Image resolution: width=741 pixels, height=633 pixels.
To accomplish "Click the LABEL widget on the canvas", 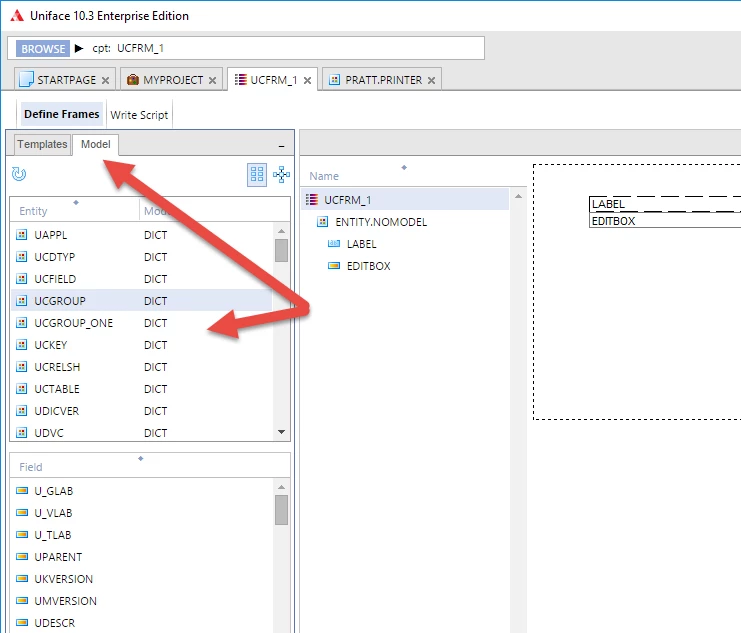I will (x=665, y=204).
